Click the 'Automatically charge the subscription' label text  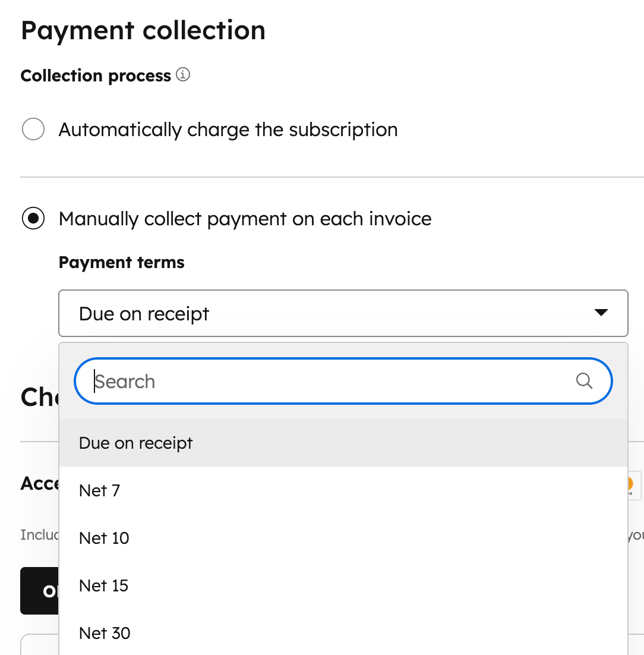coord(228,130)
